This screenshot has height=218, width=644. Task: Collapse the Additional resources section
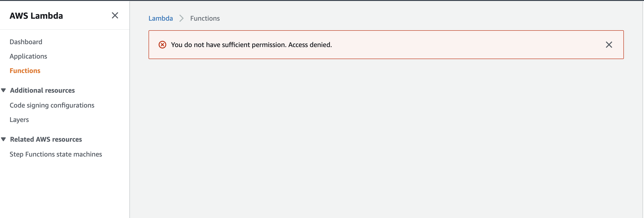tap(4, 90)
